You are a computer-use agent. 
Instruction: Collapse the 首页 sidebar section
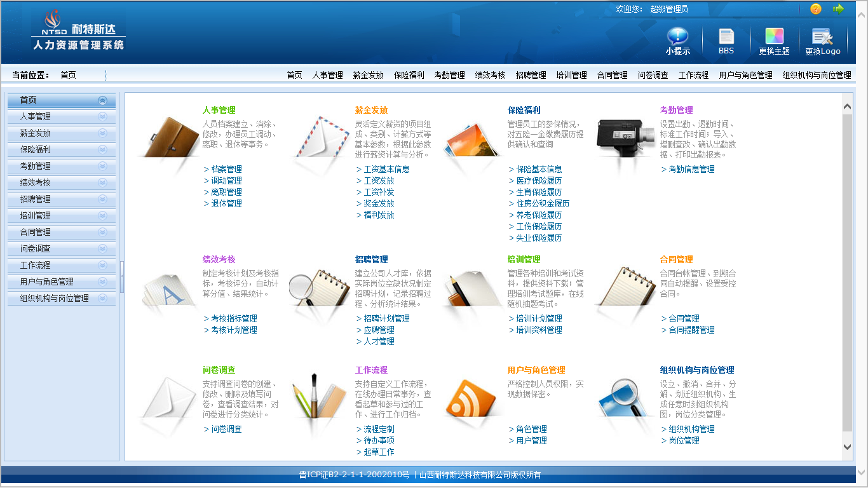point(102,100)
